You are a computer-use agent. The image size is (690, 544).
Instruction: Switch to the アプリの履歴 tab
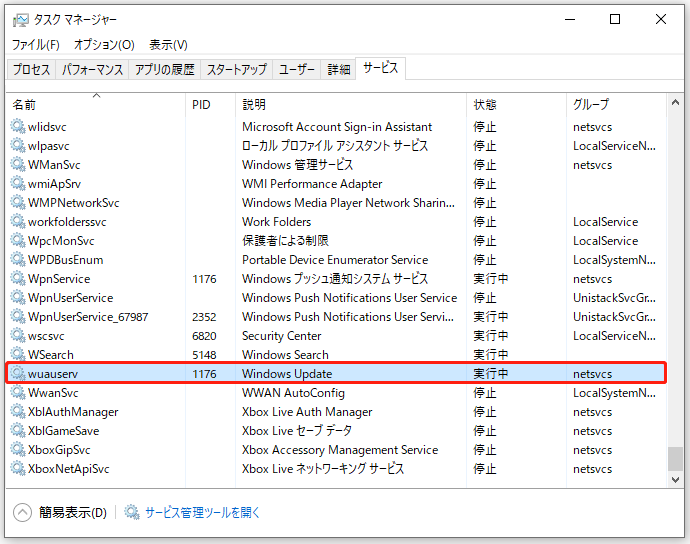click(165, 70)
